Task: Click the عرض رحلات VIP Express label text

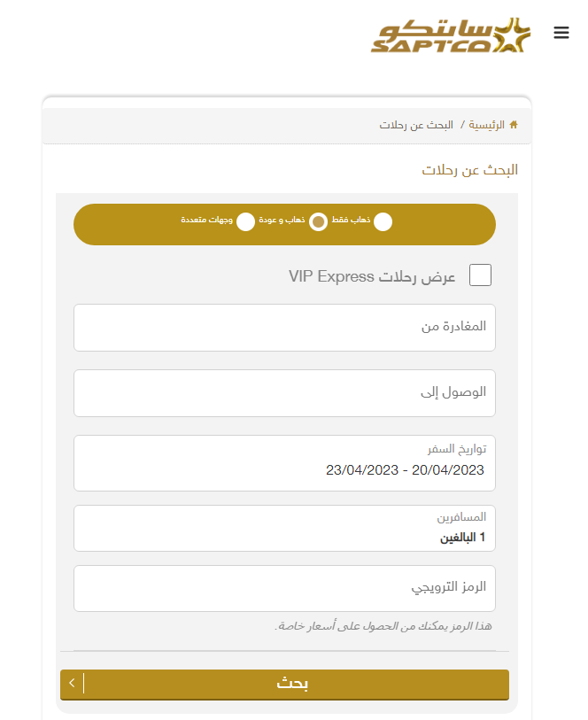Action: click(x=372, y=276)
